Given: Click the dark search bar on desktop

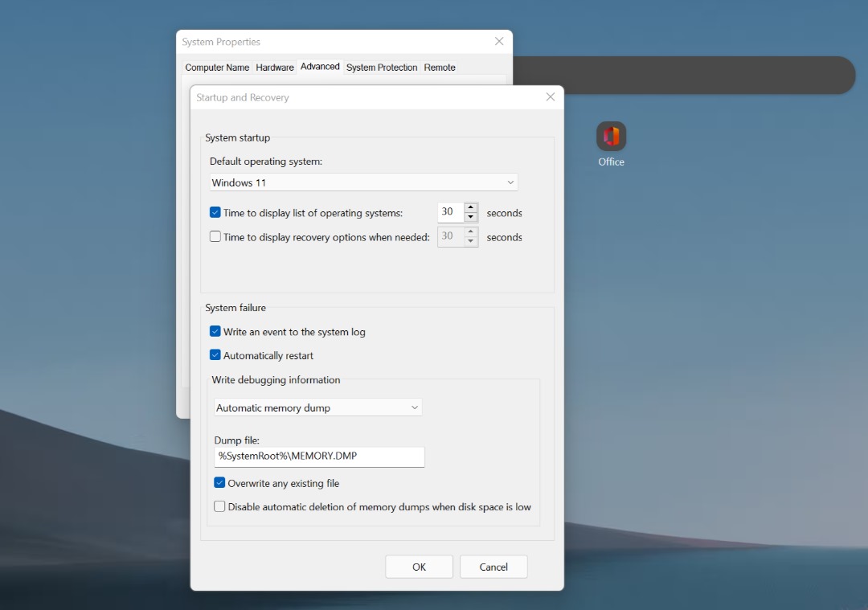Looking at the screenshot, I should click(684, 75).
